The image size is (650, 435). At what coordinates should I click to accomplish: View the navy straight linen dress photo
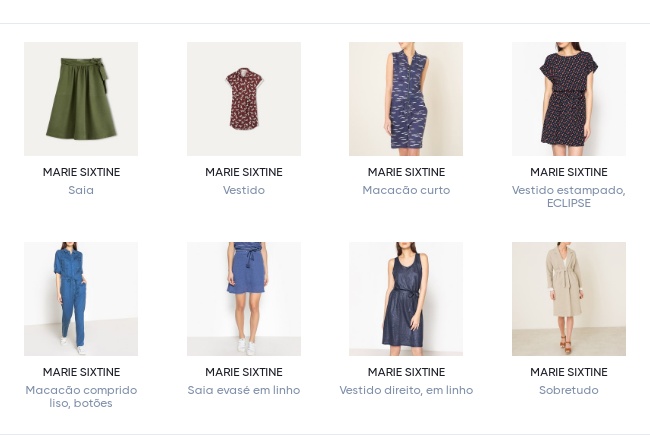(x=406, y=299)
